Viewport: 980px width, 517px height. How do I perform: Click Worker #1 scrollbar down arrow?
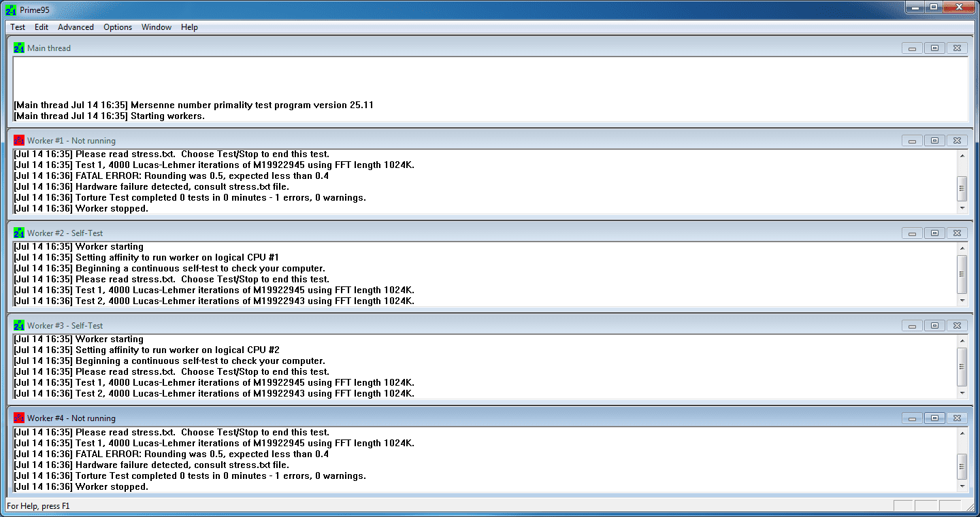coord(962,207)
